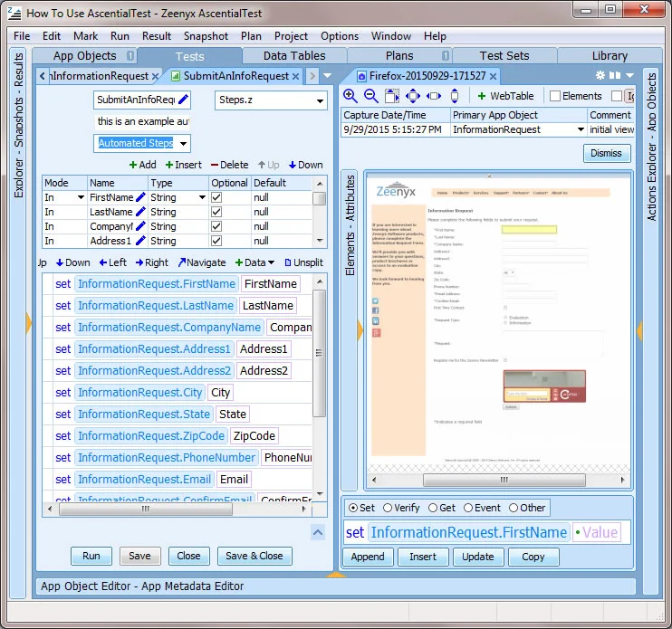Select the Other radio button
This screenshot has height=629, width=672.
pos(514,508)
